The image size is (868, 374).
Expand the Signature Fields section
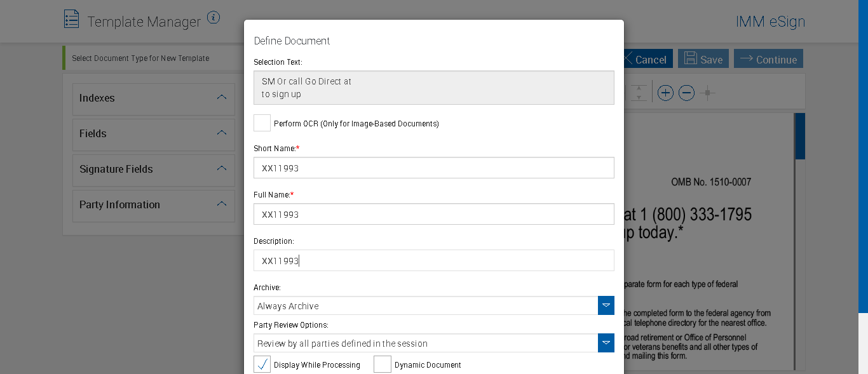[154, 170]
